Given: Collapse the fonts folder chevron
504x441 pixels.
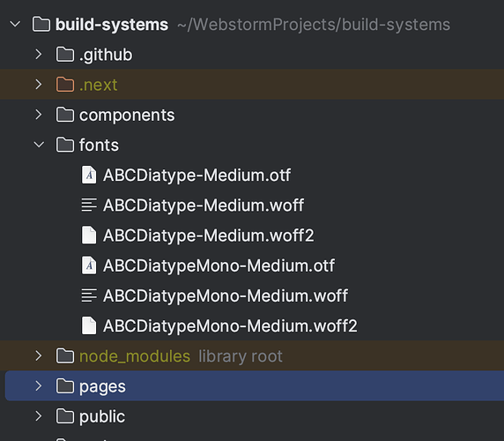Looking at the screenshot, I should point(39,145).
